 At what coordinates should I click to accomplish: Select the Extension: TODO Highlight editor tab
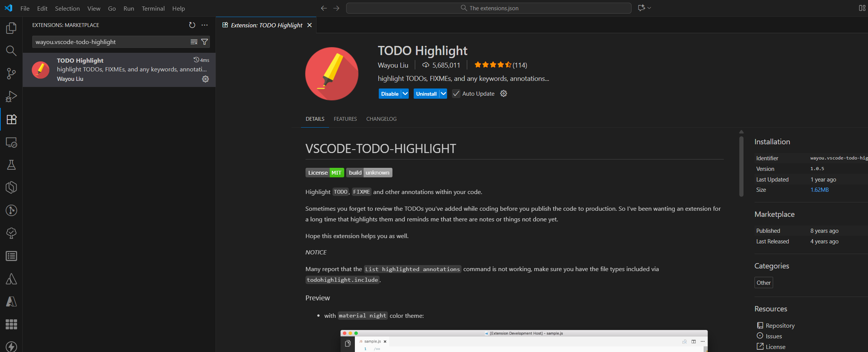coord(266,25)
